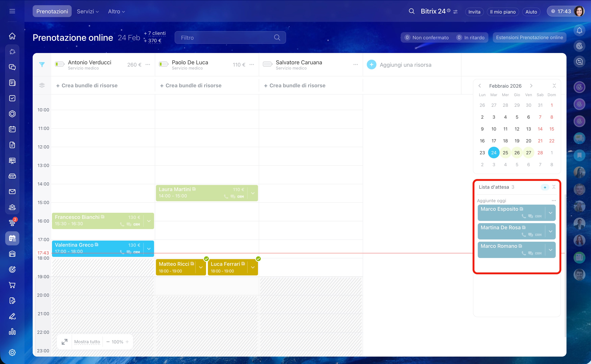Open the Servizi dropdown menu
This screenshot has height=364, width=591.
[x=88, y=11]
